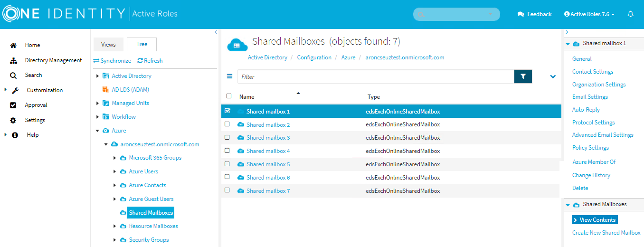Check the Shared mailbox 4 checkbox
This screenshot has width=644, height=247.
point(227,151)
